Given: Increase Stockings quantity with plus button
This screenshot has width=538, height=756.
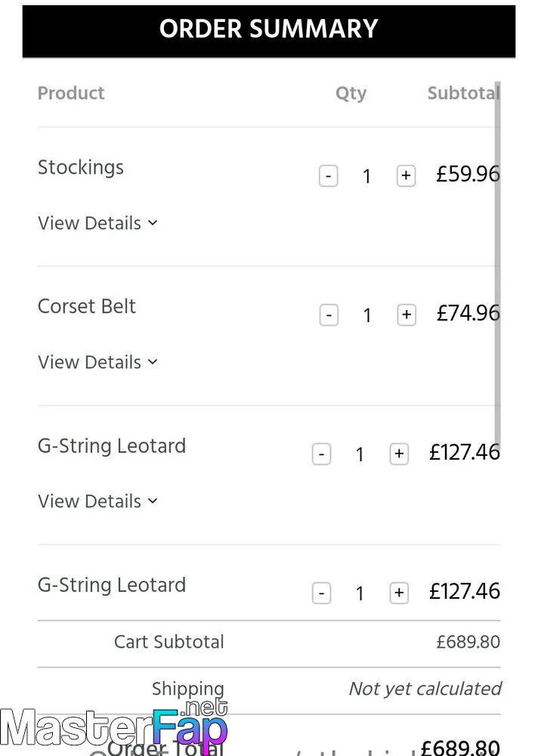Looking at the screenshot, I should coord(406,176).
